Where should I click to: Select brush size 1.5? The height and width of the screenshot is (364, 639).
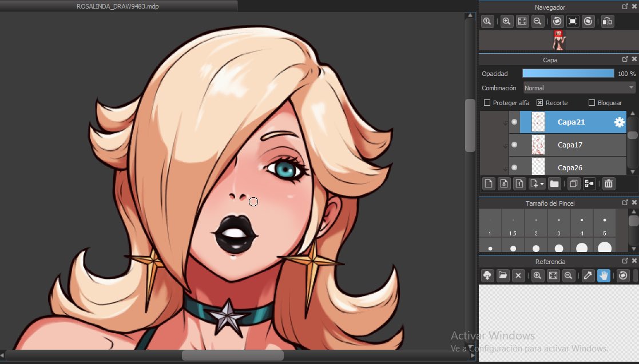[513, 223]
